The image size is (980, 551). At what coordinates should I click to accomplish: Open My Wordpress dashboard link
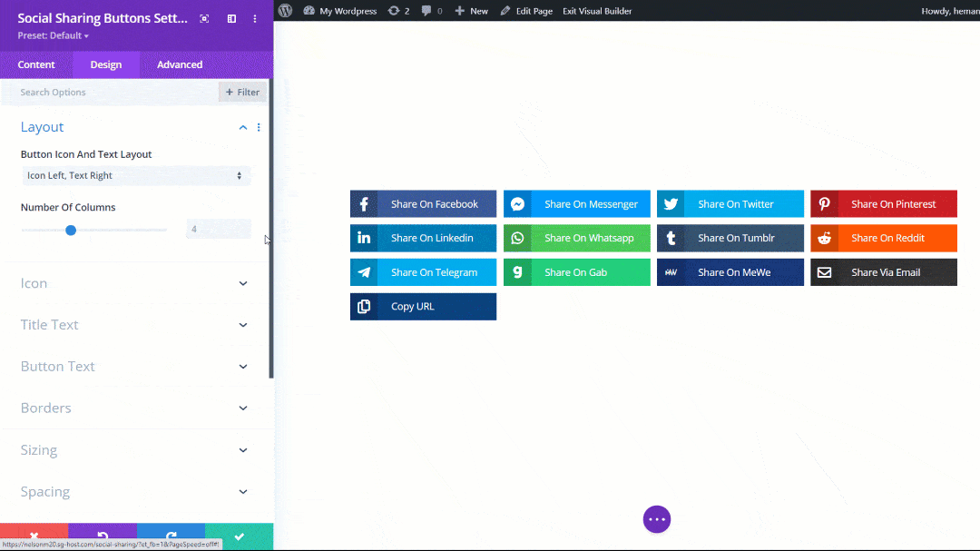click(x=340, y=11)
